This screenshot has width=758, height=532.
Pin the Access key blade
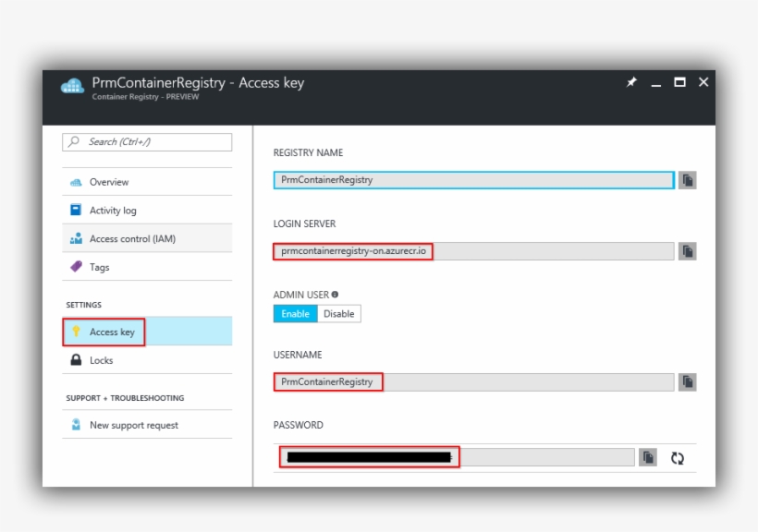pyautogui.click(x=630, y=82)
